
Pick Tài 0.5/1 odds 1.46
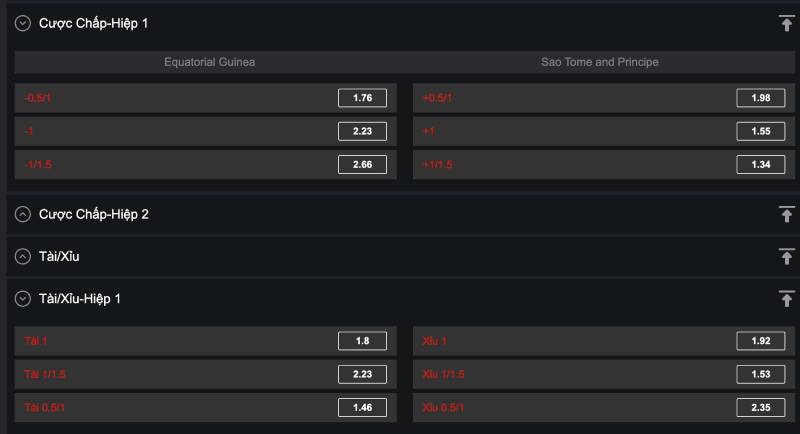tap(362, 407)
